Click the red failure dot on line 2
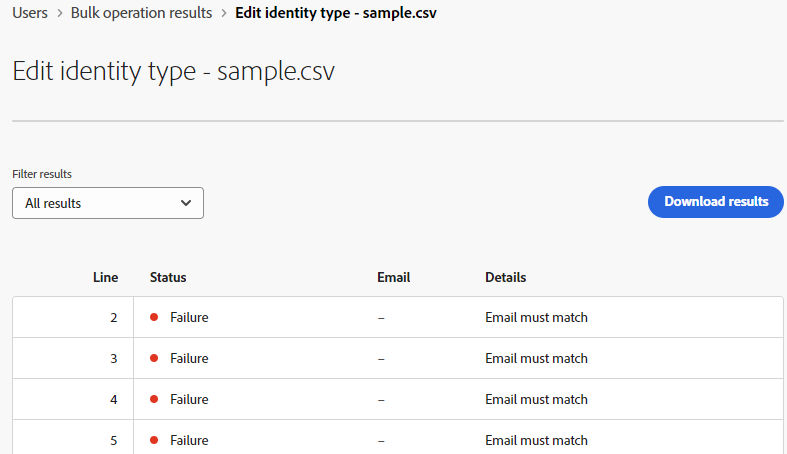787x454 pixels. click(154, 317)
